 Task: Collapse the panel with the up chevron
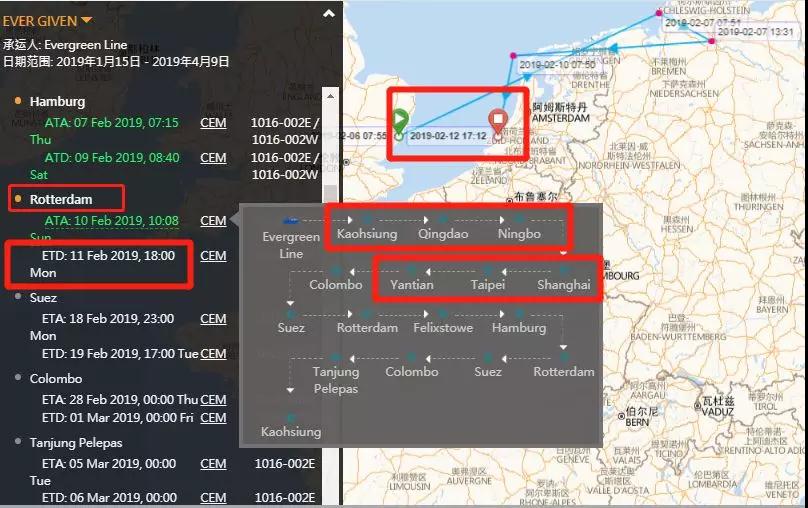click(x=329, y=14)
